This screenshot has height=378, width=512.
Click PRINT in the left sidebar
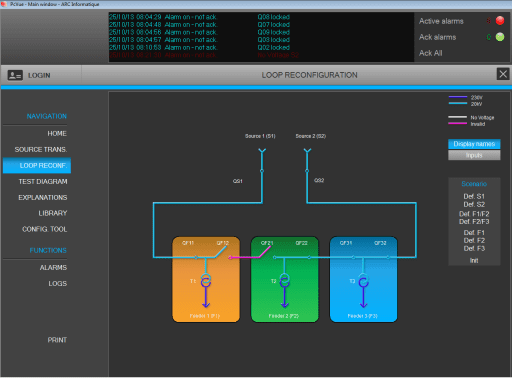(57, 340)
